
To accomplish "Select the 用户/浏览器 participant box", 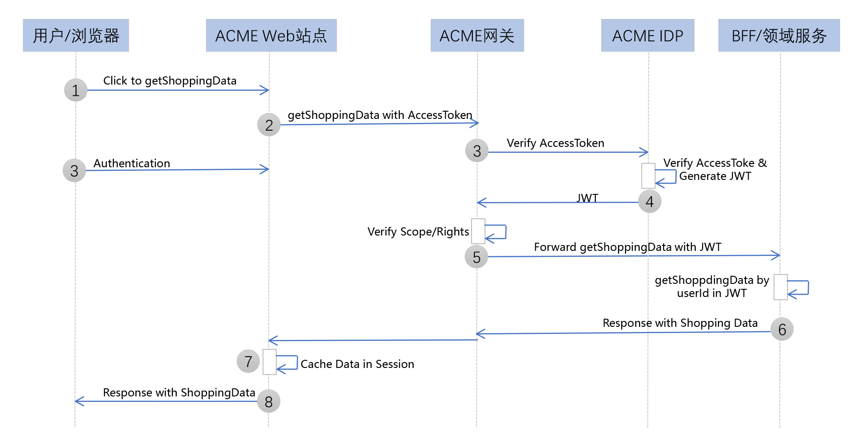I will [x=76, y=35].
